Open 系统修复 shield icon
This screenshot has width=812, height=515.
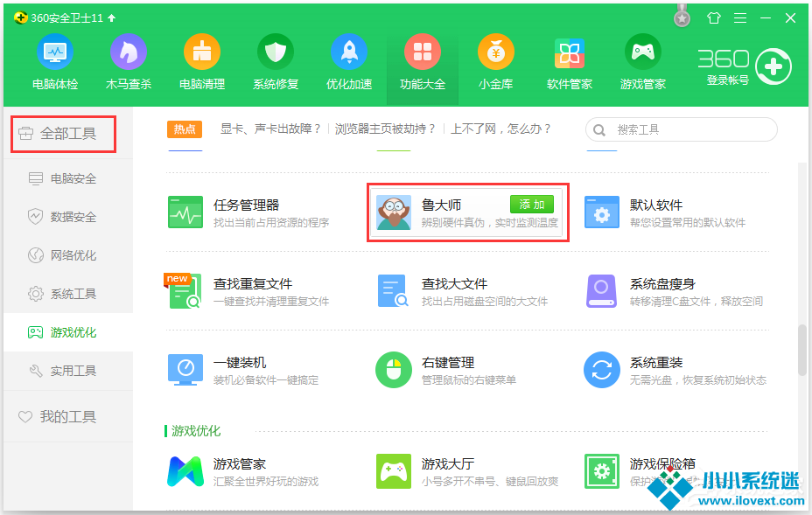tap(276, 52)
